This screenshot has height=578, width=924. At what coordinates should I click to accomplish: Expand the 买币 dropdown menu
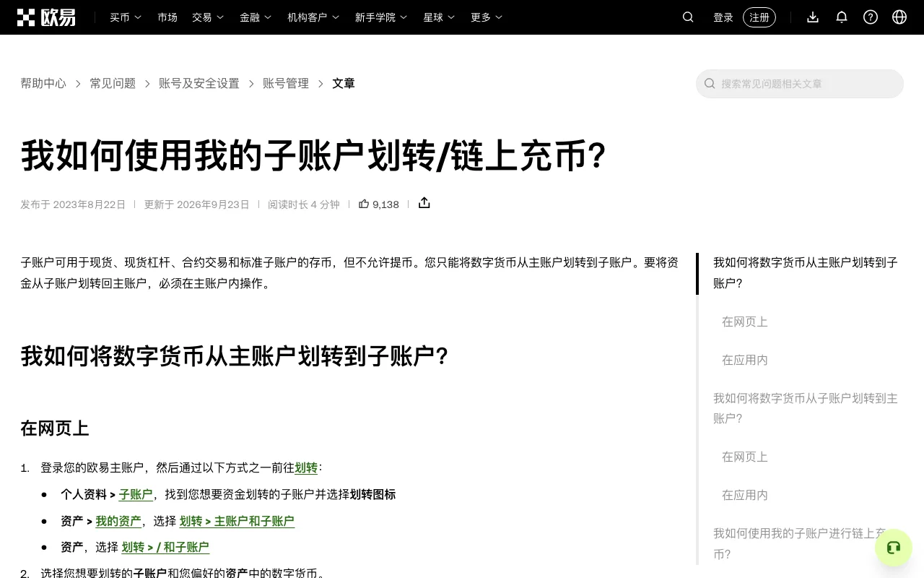pyautogui.click(x=126, y=17)
